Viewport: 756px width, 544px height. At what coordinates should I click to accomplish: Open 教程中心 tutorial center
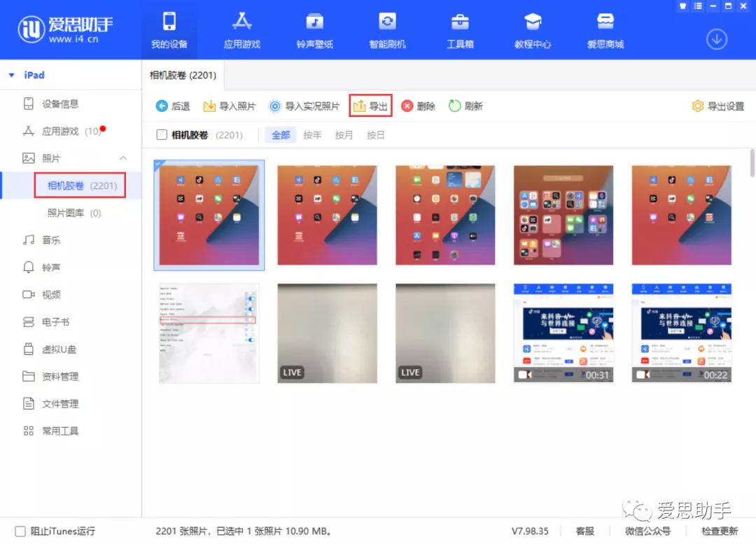[532, 30]
